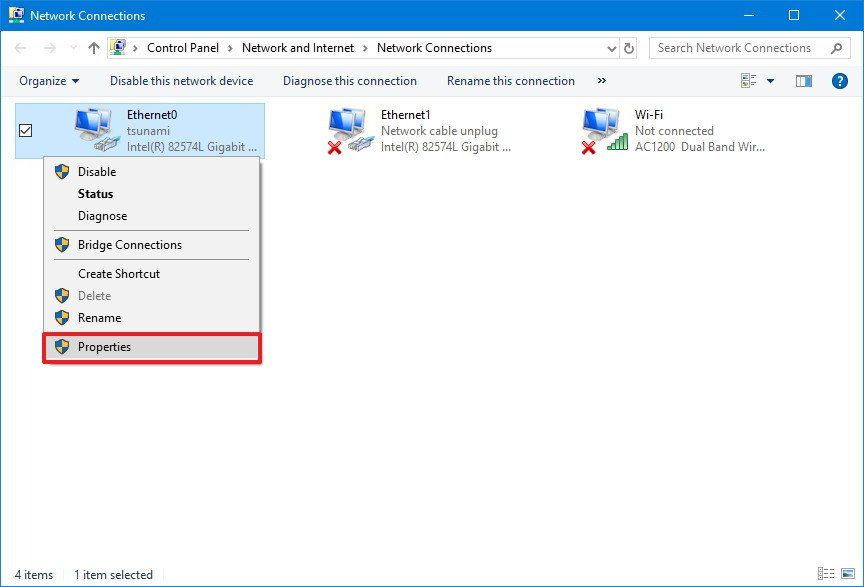Choose Properties from the context menu
864x587 pixels.
pos(105,347)
